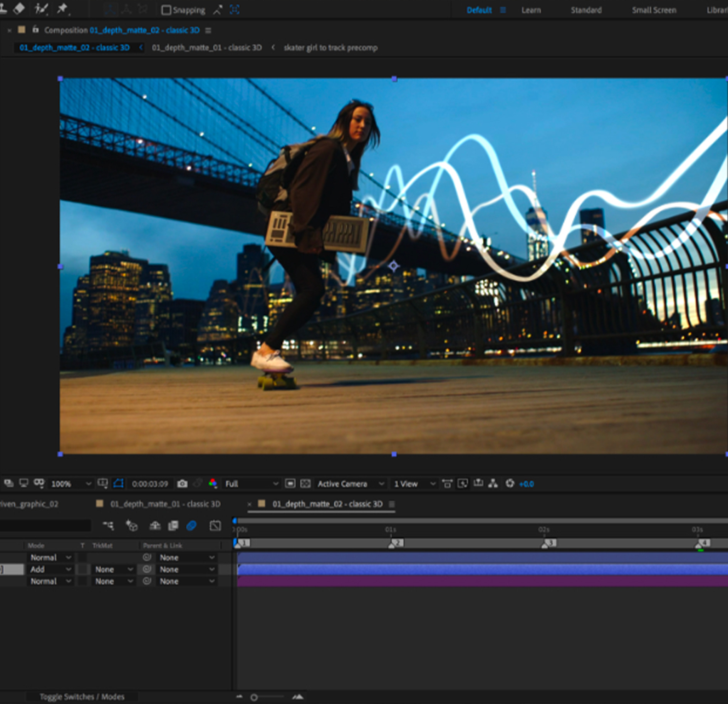Switch to the 01_depth_matte_01 timeline tab
Viewport: 728px width, 704px height.
166,504
